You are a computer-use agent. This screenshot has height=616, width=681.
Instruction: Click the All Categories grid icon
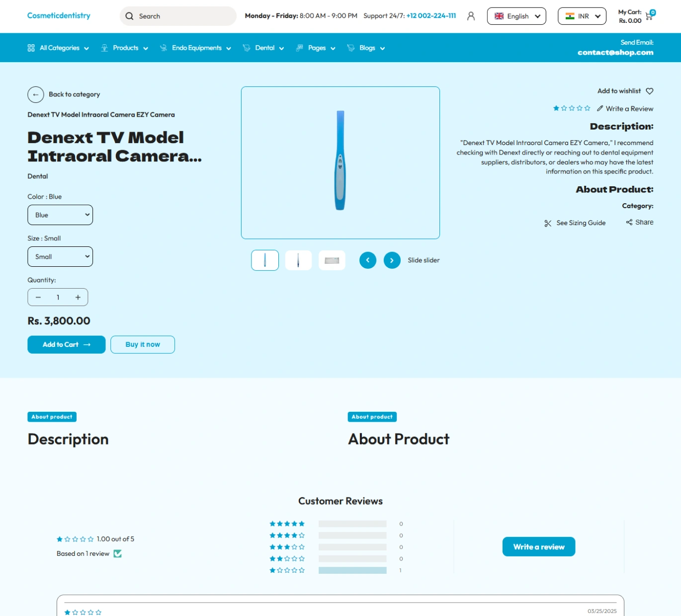(x=31, y=48)
